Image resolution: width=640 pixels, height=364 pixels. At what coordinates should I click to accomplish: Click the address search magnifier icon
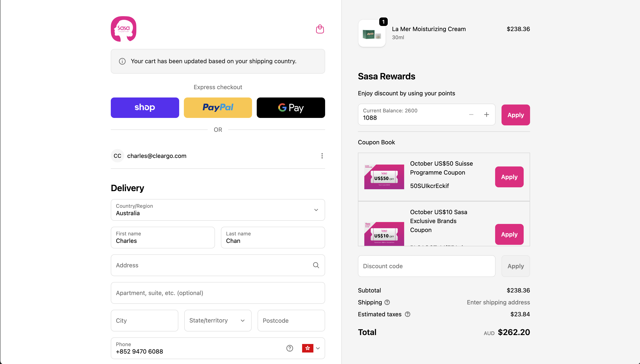click(316, 265)
